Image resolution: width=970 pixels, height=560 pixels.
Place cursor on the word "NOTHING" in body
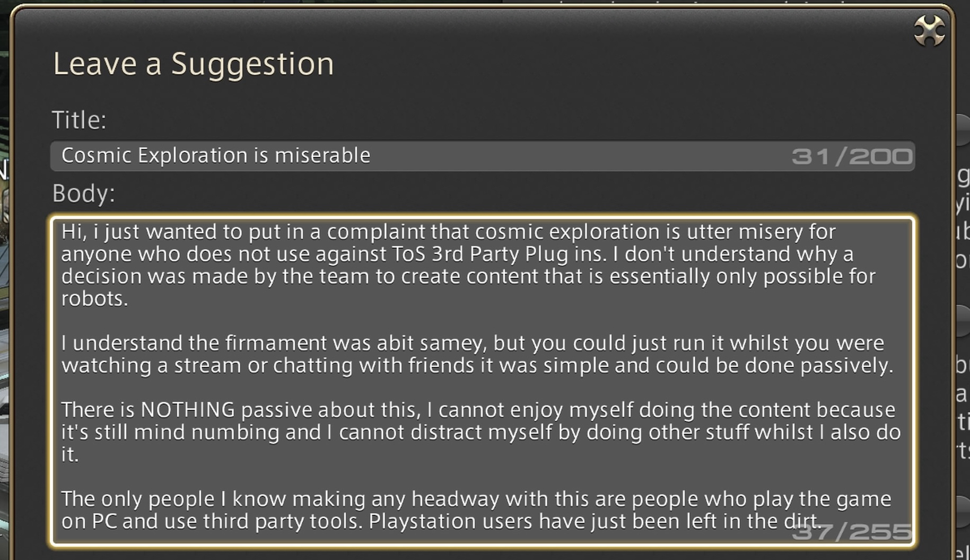tap(188, 410)
